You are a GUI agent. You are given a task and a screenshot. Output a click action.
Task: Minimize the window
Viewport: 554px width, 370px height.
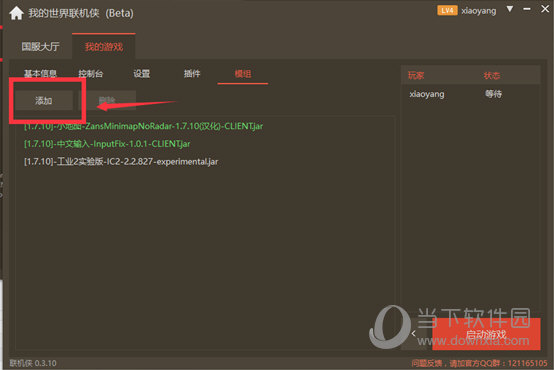(x=527, y=9)
